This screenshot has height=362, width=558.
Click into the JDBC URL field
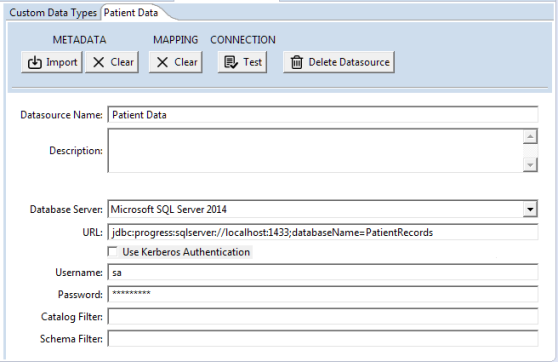click(x=323, y=232)
